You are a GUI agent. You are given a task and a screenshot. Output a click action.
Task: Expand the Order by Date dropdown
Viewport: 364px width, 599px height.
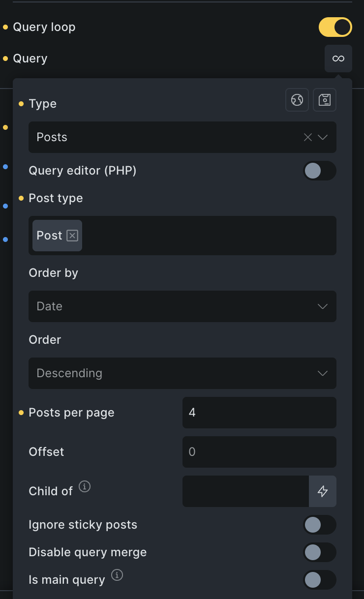tap(182, 306)
